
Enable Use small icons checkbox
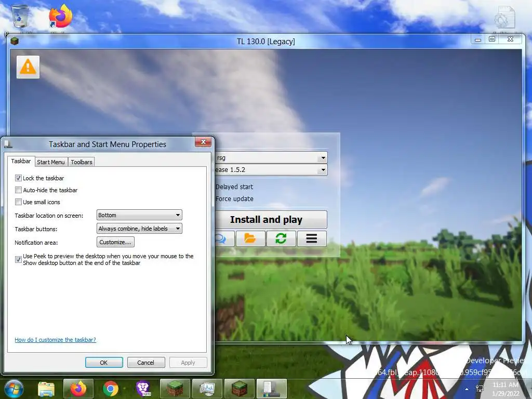coord(18,202)
